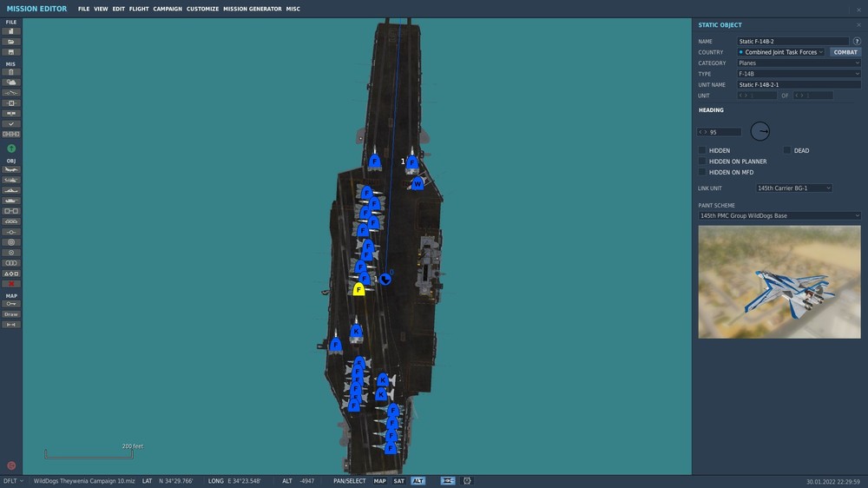Click the UNIT NAME input field
868x488 pixels.
[x=799, y=85]
